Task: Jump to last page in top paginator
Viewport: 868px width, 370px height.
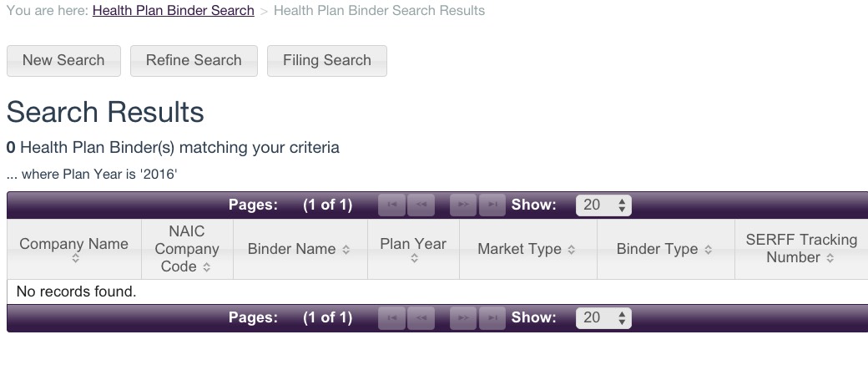Action: pos(493,205)
